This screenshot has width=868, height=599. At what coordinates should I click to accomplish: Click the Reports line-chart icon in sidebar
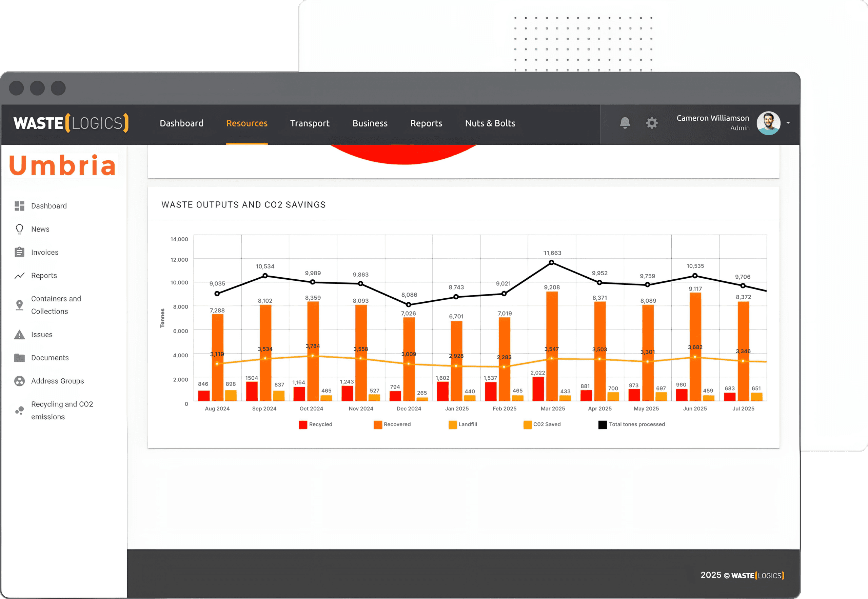coord(20,276)
